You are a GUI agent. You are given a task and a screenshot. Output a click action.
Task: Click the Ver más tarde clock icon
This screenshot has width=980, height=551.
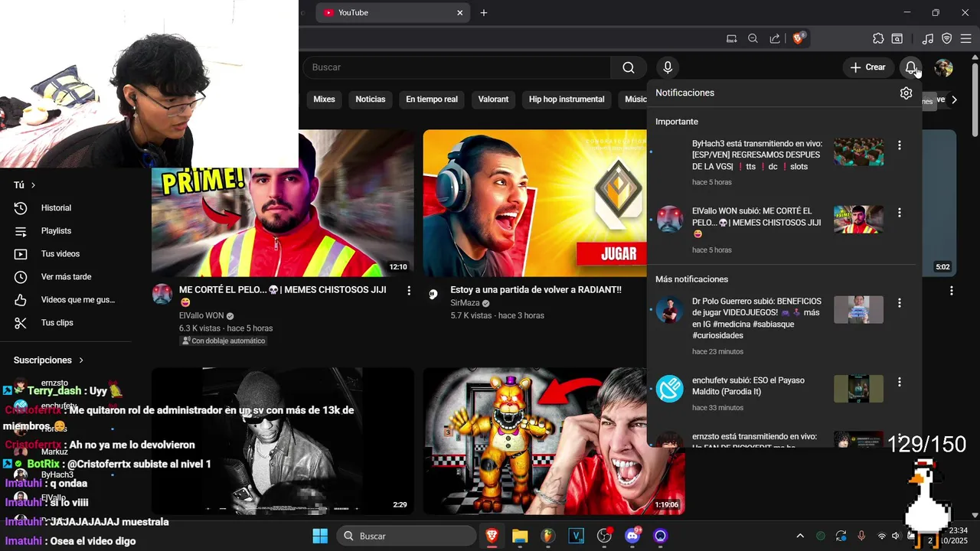click(21, 277)
